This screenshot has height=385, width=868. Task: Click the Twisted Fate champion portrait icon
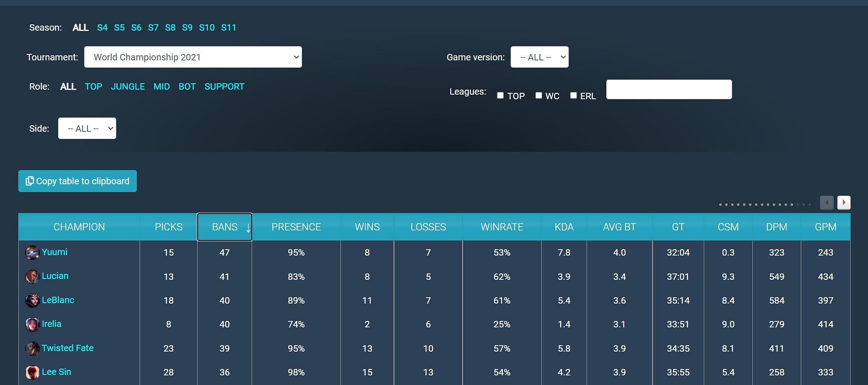click(x=32, y=348)
